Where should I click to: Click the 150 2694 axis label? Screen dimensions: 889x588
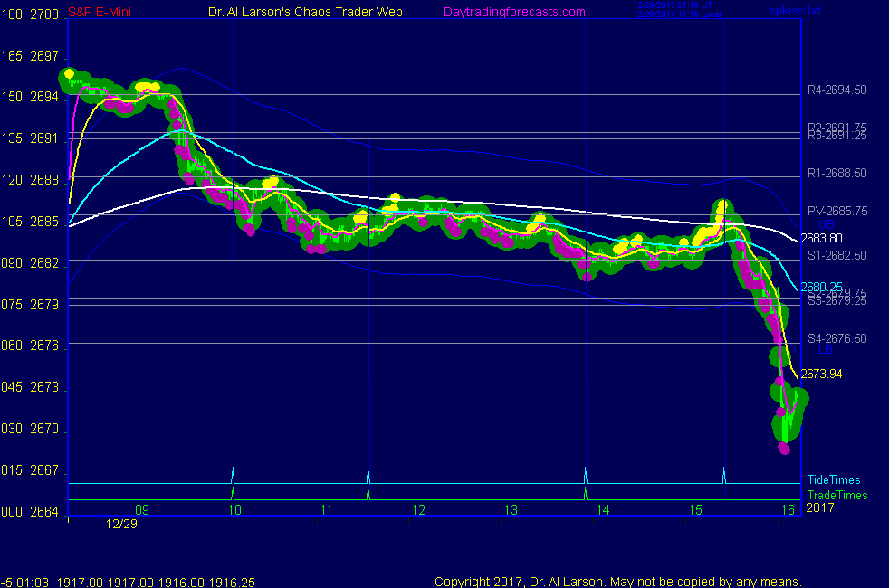(30, 97)
